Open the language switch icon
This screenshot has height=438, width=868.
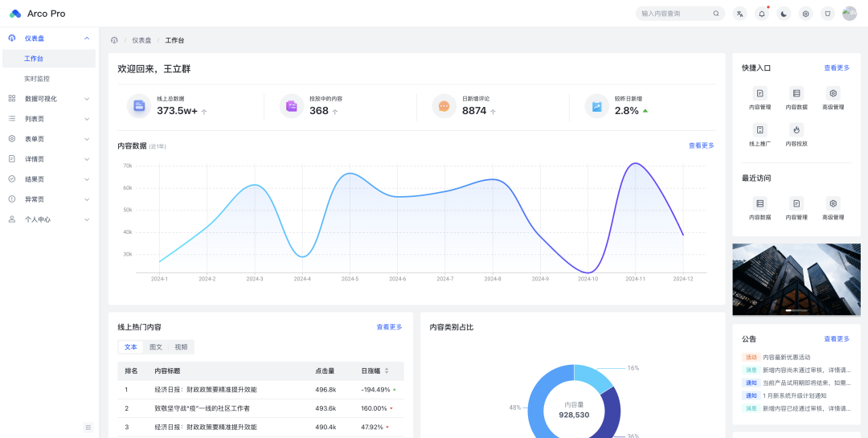pos(740,14)
